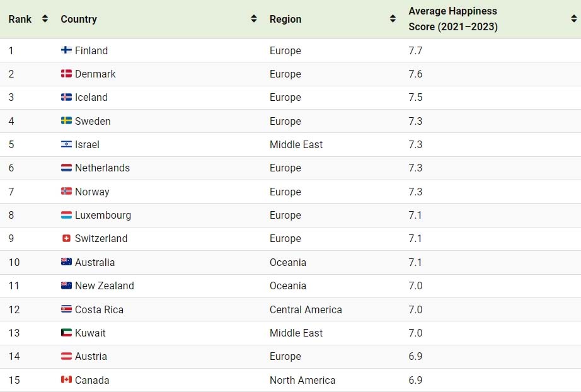
Task: Click the Israel flag icon
Action: point(66,144)
